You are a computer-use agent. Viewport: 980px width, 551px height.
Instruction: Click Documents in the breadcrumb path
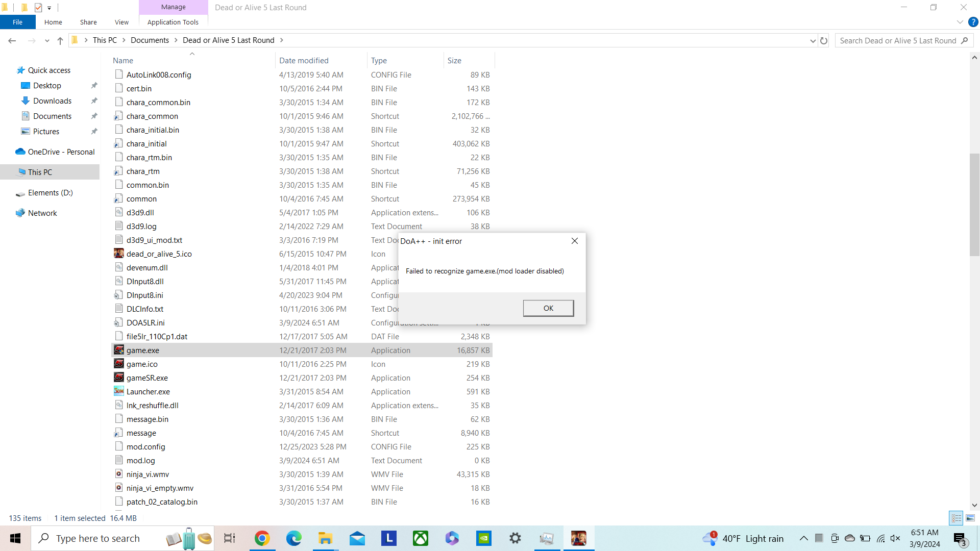tap(150, 40)
